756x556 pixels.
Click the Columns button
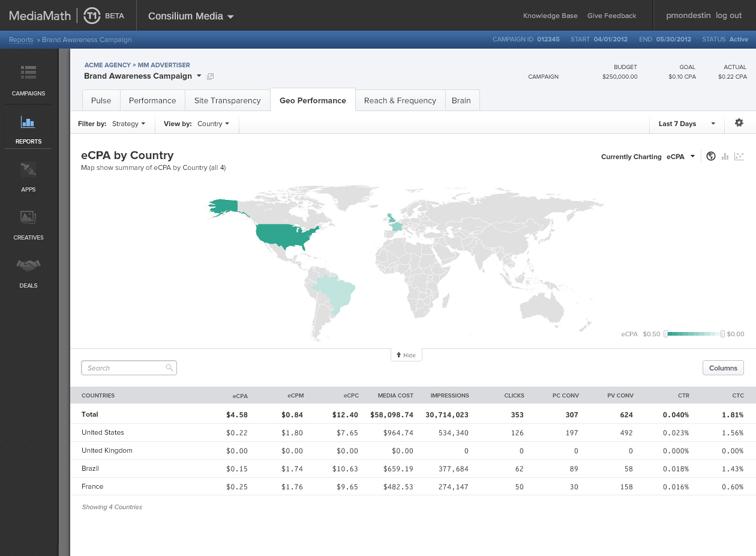[x=723, y=368]
